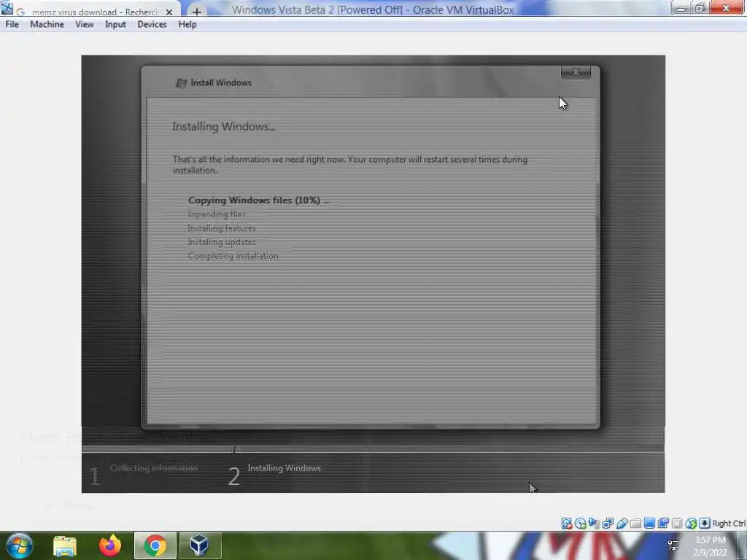Click the shared folders status icon

coord(635,524)
